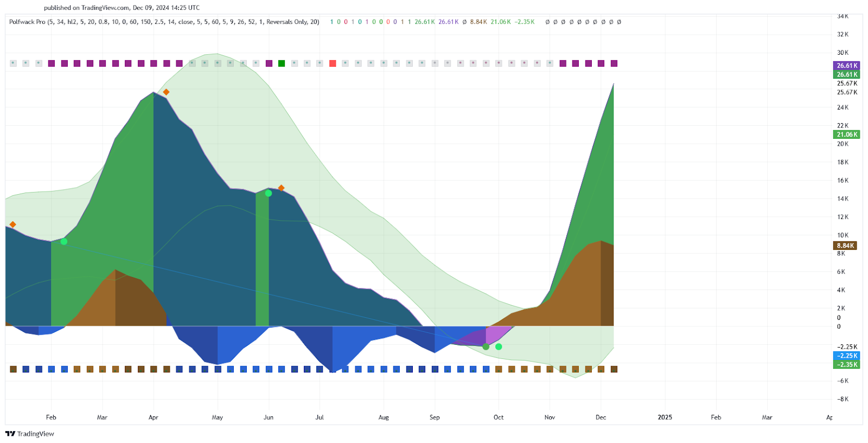Click the May label on time axis

[218, 418]
